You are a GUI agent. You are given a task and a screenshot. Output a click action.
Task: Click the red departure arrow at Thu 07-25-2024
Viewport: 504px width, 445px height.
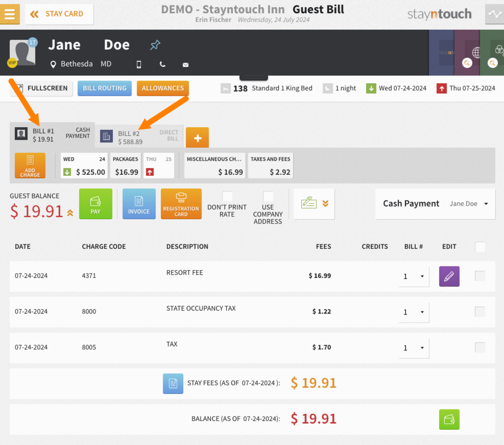pos(442,88)
